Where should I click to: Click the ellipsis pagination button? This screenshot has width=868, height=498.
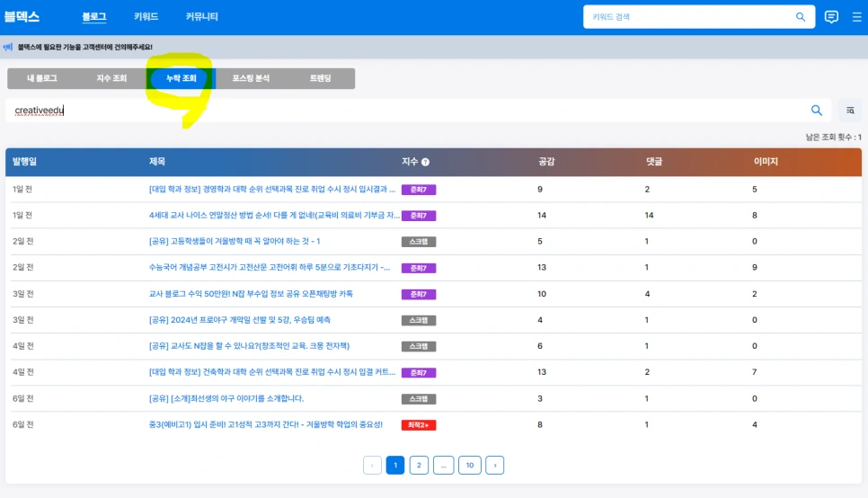point(443,466)
